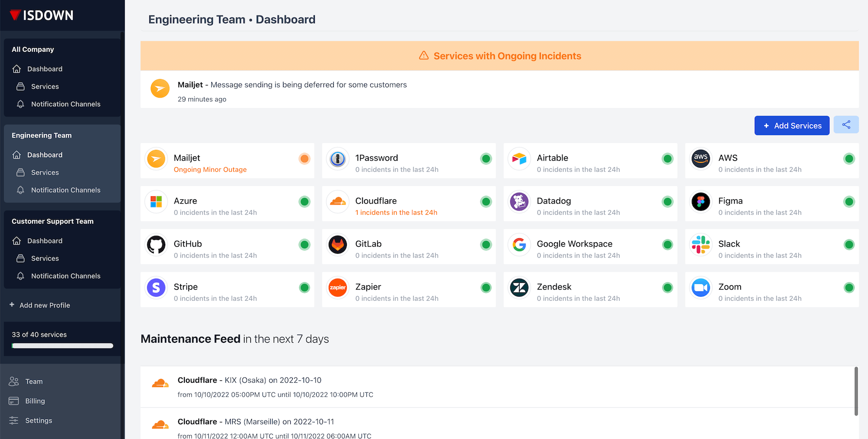Viewport: 868px width, 439px height.
Task: Click the Mailjet icon in incident banner
Action: tap(160, 89)
